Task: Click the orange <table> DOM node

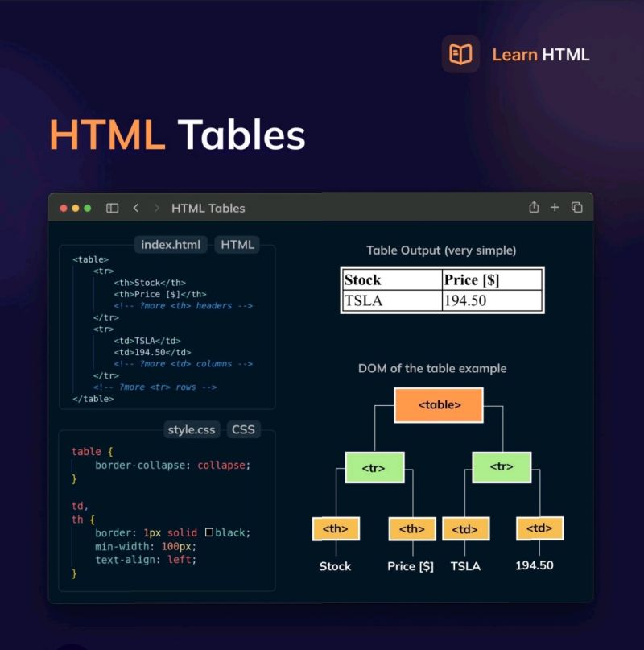Action: [x=439, y=405]
